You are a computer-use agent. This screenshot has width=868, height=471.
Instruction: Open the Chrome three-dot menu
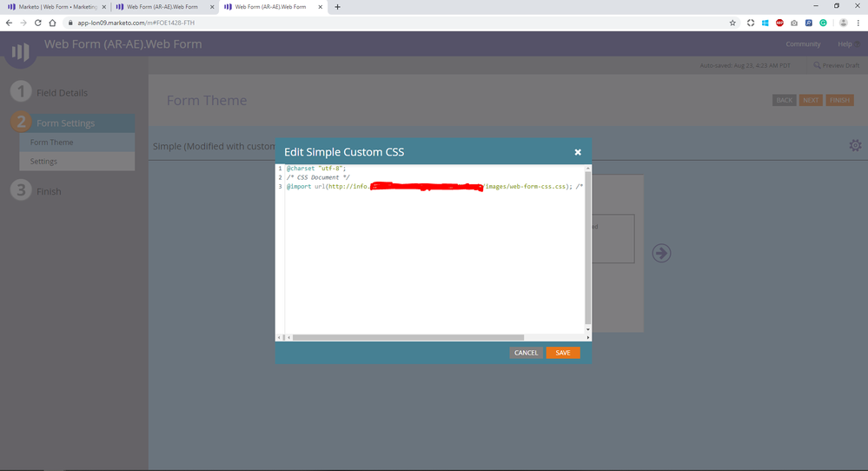click(x=858, y=23)
